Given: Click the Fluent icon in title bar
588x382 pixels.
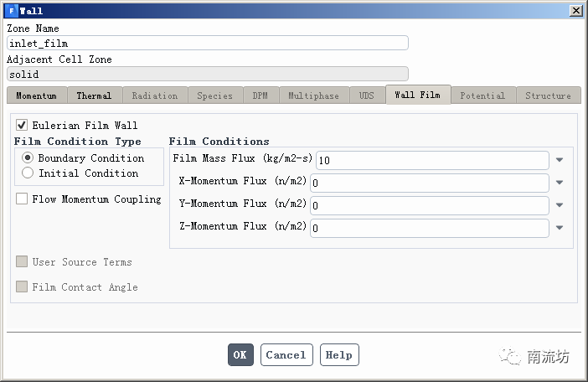Looking at the screenshot, I should click(x=10, y=11).
